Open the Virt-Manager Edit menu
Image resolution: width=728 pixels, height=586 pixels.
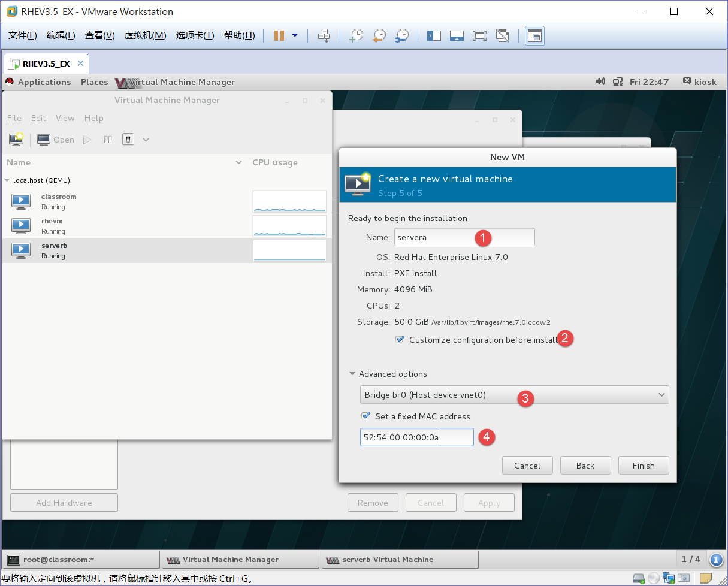point(38,118)
